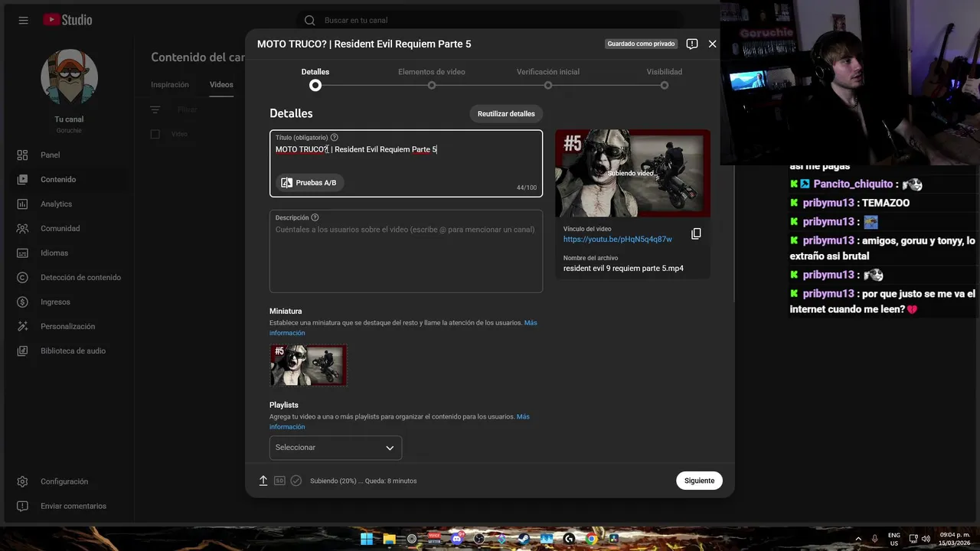Click the checks checkmark status icon
Screen dimensions: 980x551
pos(296,481)
